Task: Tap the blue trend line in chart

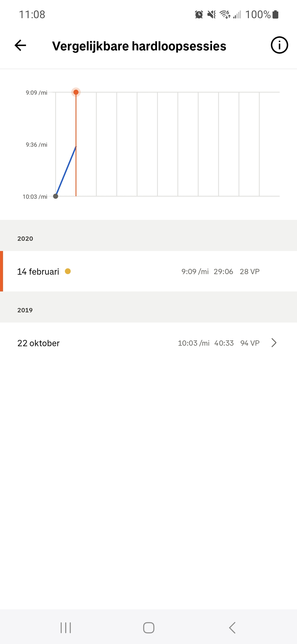Action: click(66, 171)
